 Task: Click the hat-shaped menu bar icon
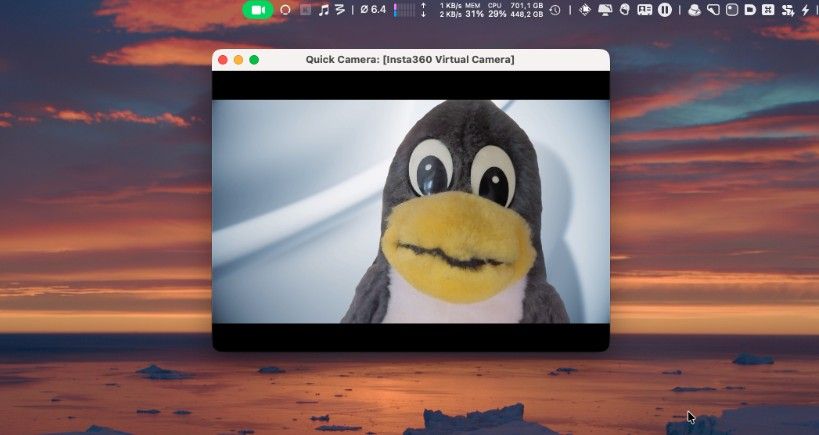click(x=694, y=10)
